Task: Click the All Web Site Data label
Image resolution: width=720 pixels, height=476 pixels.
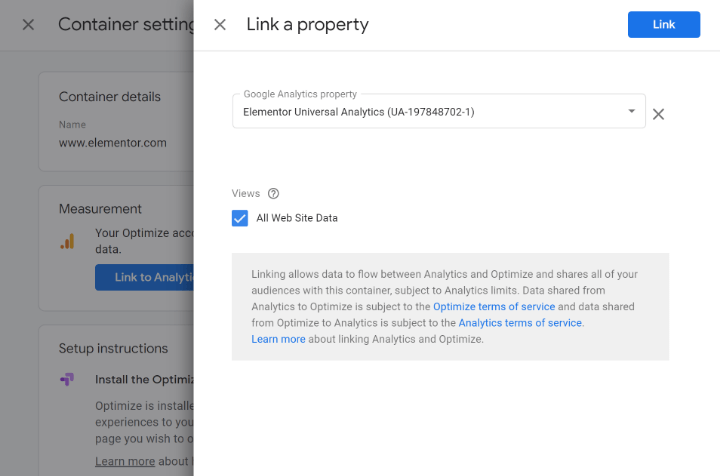Action: (297, 218)
